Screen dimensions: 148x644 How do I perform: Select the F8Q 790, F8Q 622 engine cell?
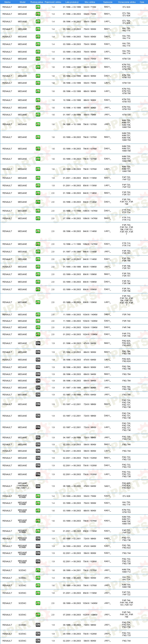coord(126,546)
